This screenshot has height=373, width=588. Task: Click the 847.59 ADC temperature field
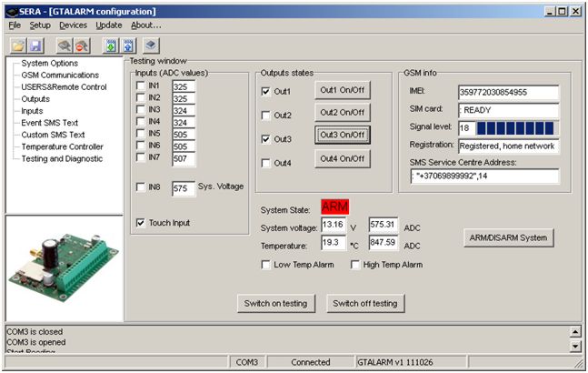383,242
